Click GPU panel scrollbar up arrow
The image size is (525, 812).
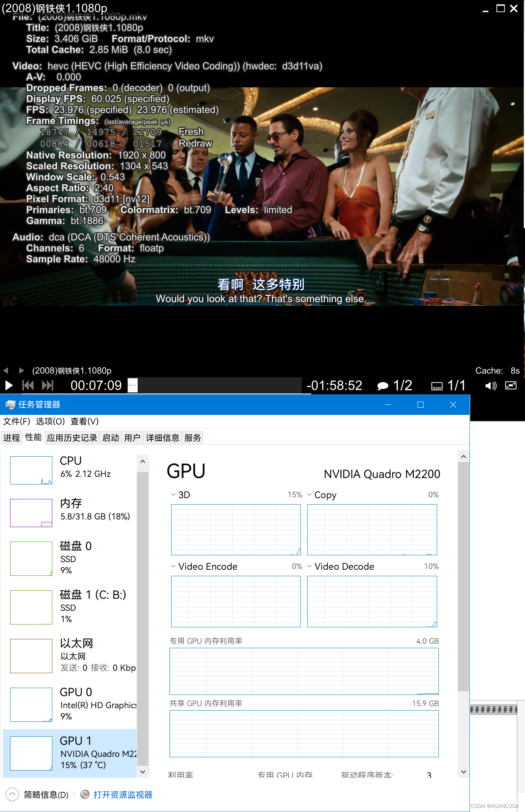[x=463, y=456]
